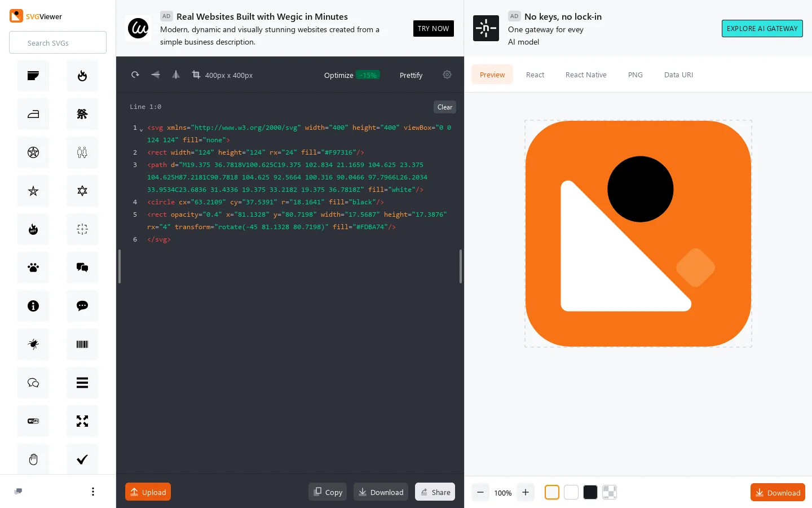Focus the Search SVGs field
Image resolution: width=812 pixels, height=508 pixels.
(x=58, y=43)
